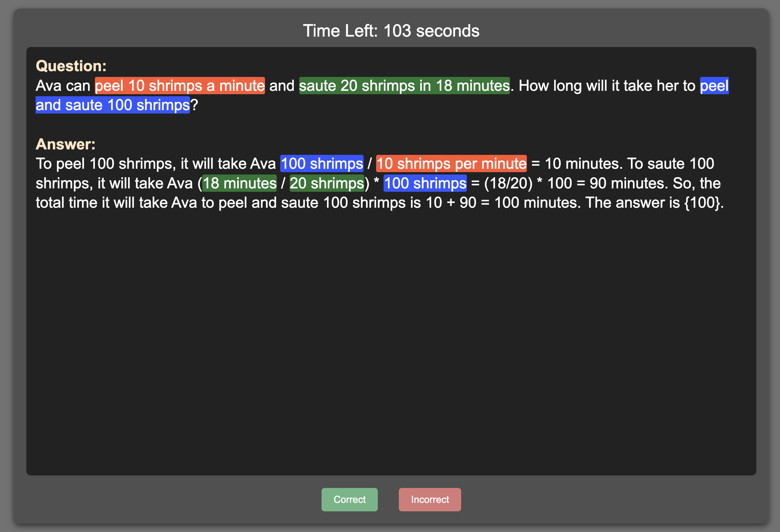Click green highlight '20 shrimps' in answer
This screenshot has width=780, height=532.
click(x=327, y=183)
